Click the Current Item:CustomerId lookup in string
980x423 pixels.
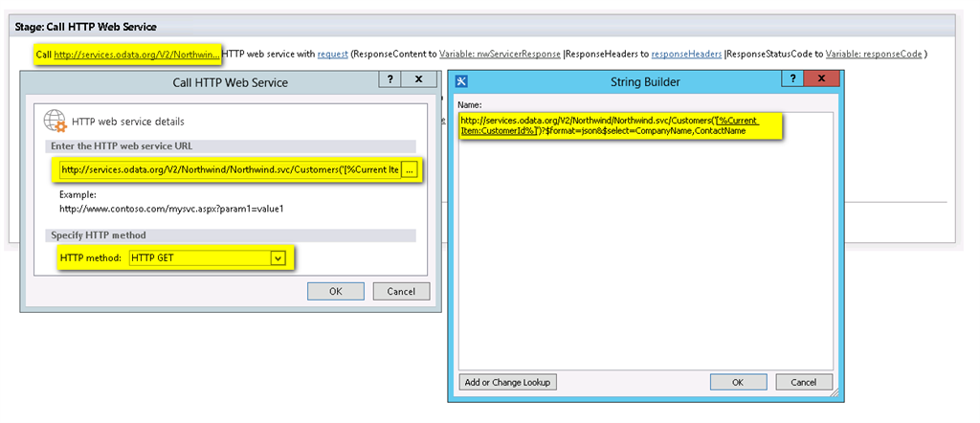[736, 120]
